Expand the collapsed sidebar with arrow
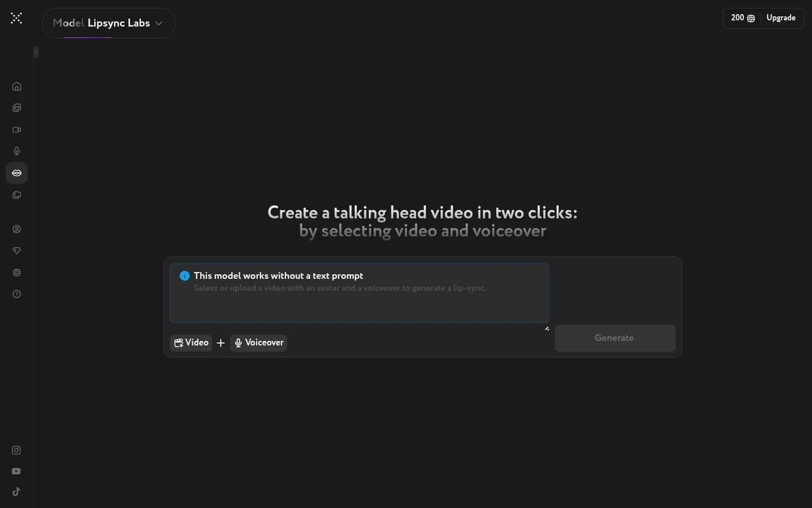 click(x=36, y=52)
